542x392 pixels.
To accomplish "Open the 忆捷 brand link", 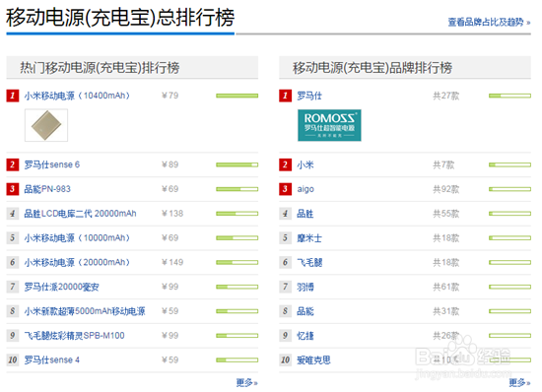I will point(305,336).
